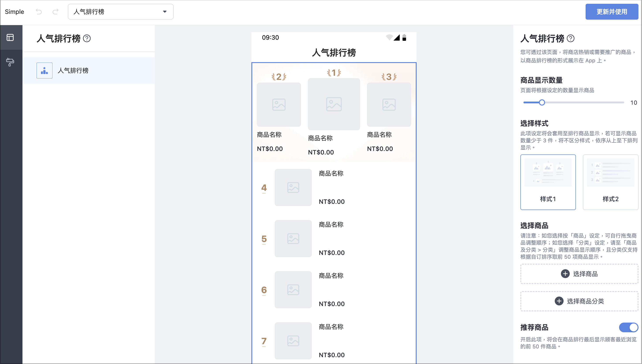642x364 pixels.
Task: Click the 选择商品分类 add button
Action: pos(579,301)
